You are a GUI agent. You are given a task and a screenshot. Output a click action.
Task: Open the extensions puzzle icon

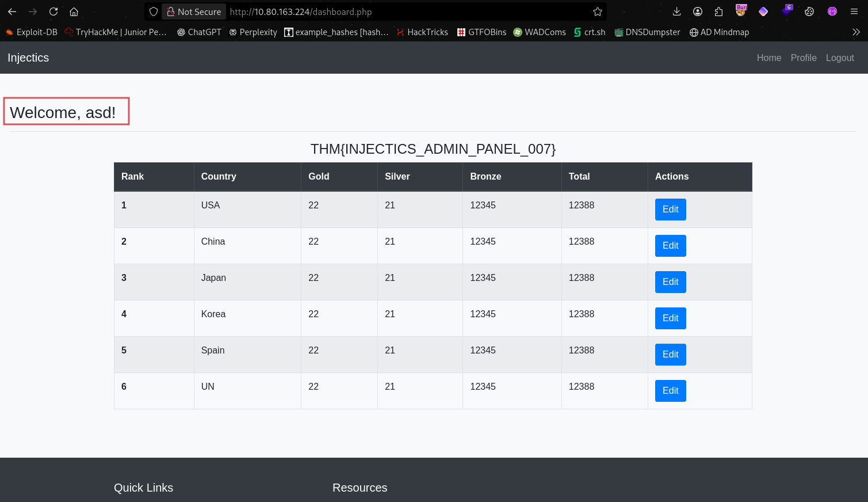(718, 12)
